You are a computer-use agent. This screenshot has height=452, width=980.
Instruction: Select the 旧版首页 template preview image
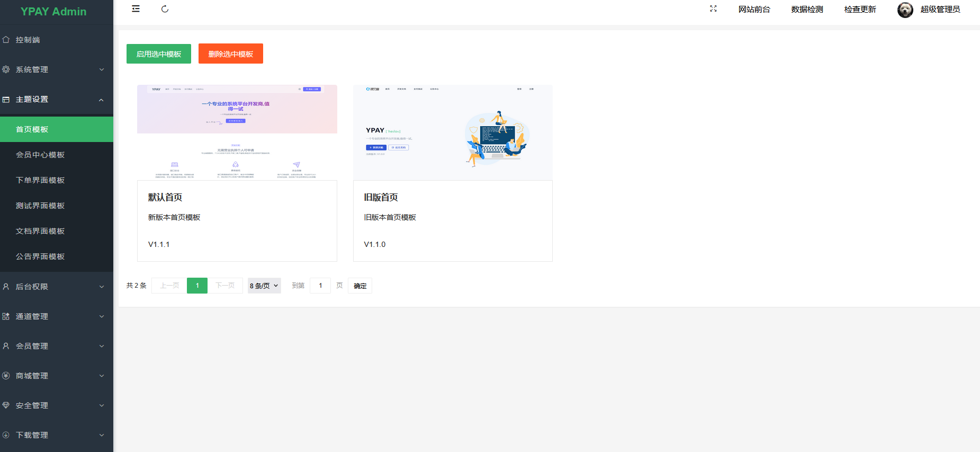pos(453,132)
